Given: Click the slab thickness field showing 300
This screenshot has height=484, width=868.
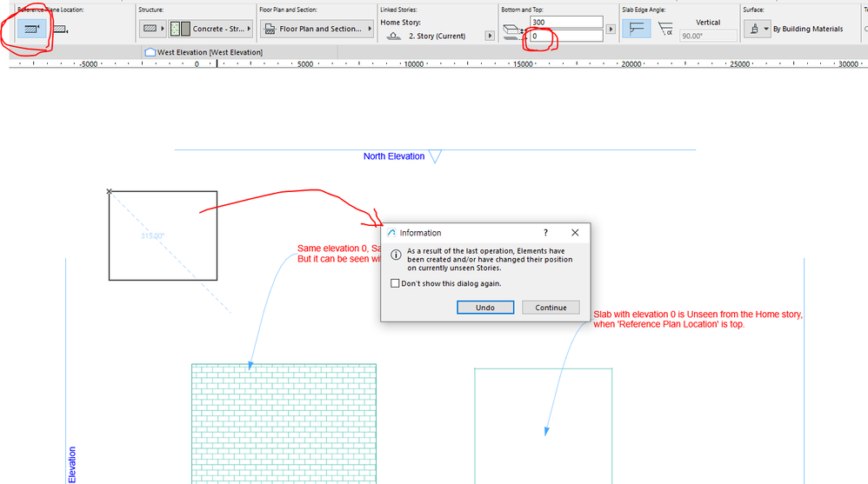Looking at the screenshot, I should click(x=566, y=22).
